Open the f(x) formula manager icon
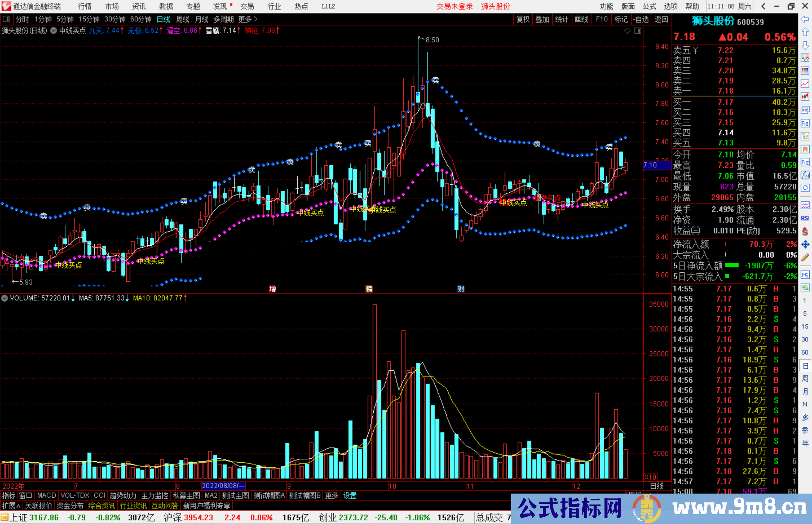The height and width of the screenshot is (524, 812). coord(805,175)
